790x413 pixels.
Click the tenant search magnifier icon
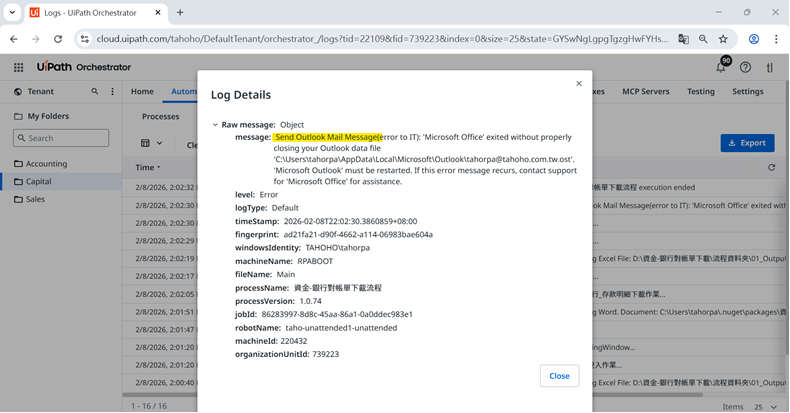[95, 92]
